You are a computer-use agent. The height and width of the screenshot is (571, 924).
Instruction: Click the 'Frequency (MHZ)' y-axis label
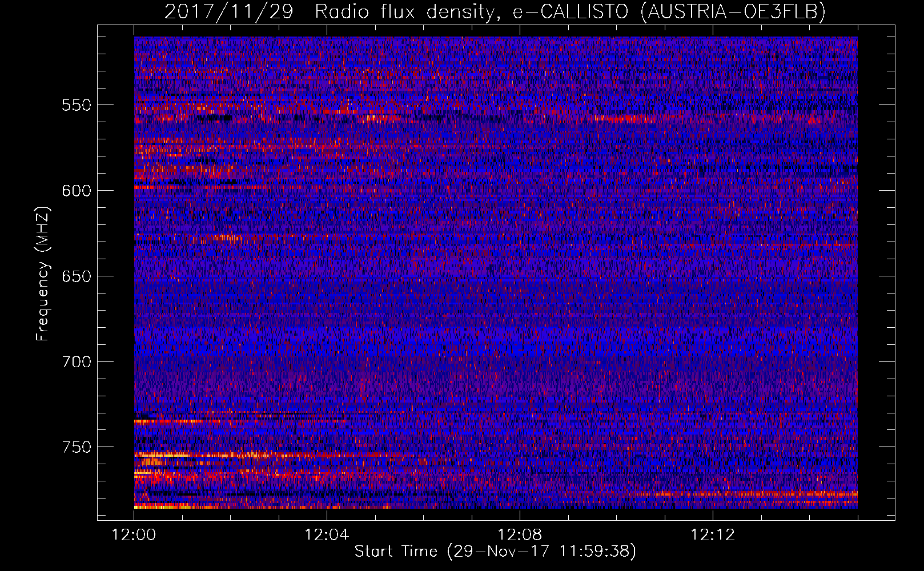pyautogui.click(x=43, y=274)
